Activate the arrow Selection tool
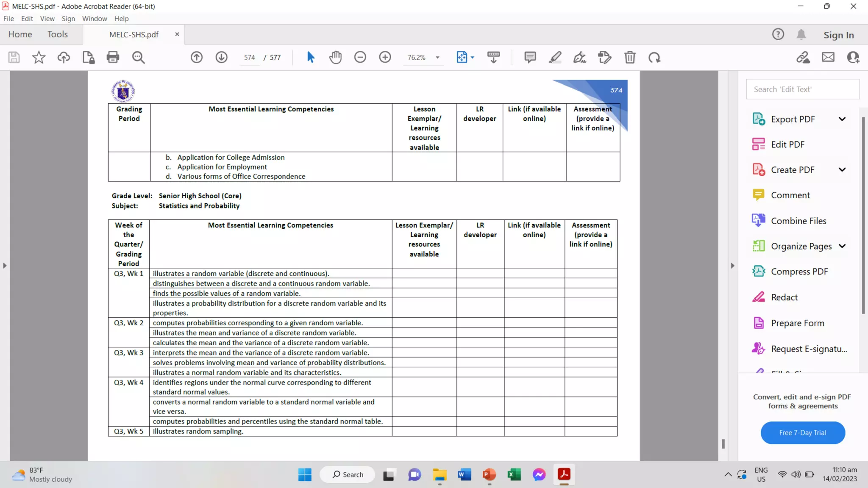Image resolution: width=868 pixels, height=488 pixels. point(310,57)
